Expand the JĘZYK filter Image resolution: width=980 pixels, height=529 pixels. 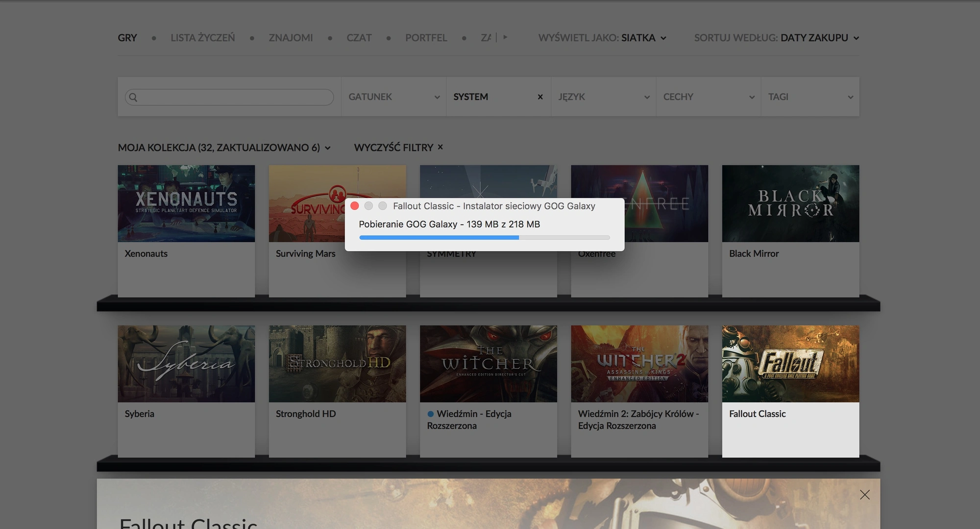[x=604, y=97]
